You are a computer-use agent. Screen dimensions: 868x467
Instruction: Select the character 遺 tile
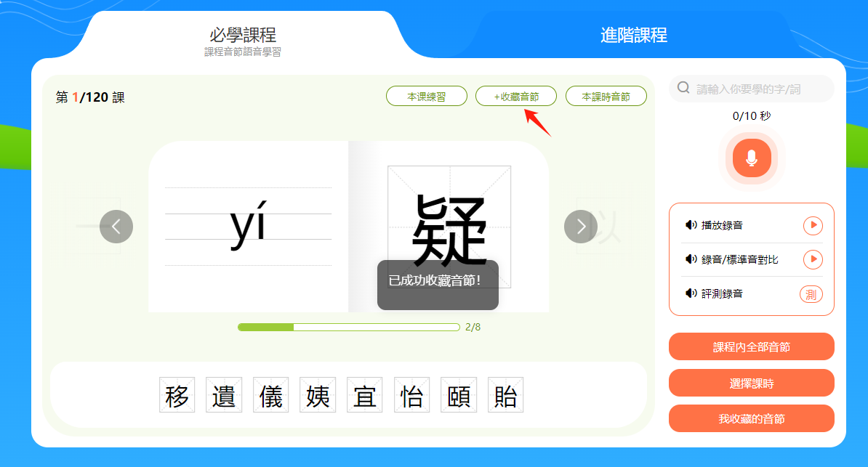(224, 395)
